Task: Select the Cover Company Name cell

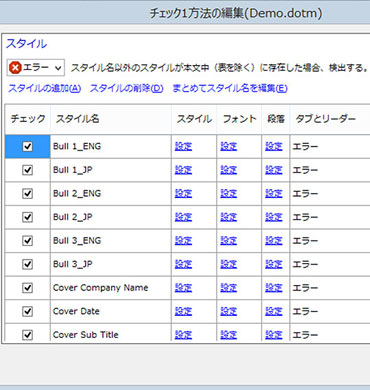Action: 111,288
